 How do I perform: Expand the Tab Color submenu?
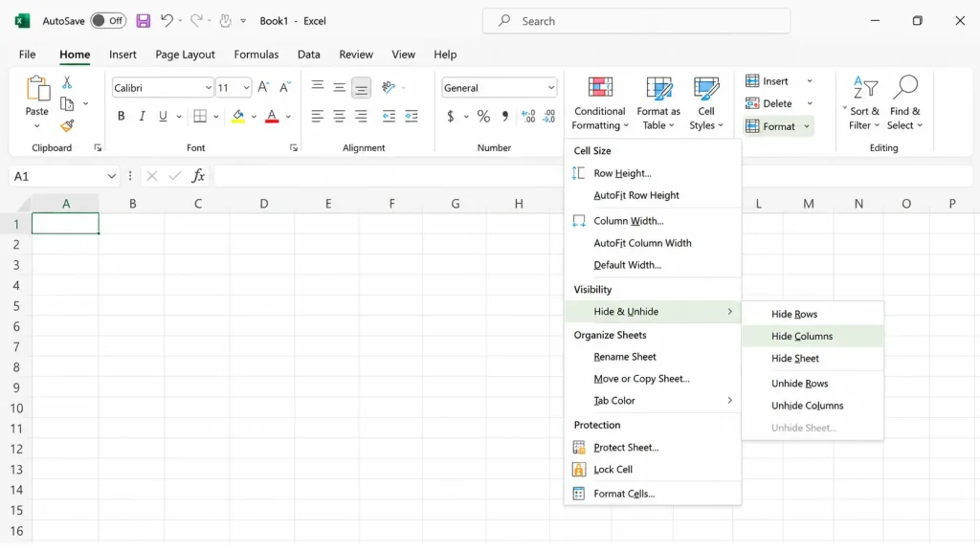click(x=653, y=401)
